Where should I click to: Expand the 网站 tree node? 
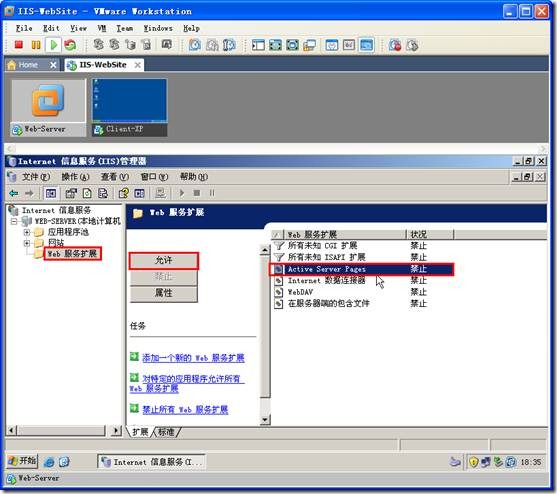point(27,243)
